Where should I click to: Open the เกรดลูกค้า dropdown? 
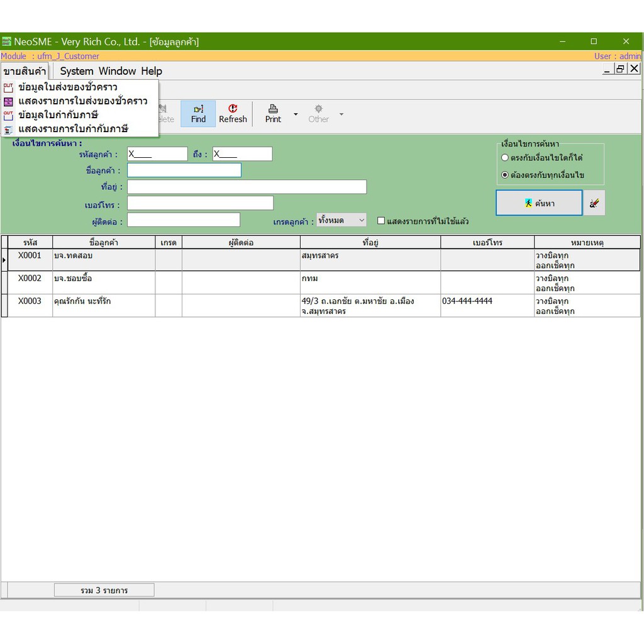341,220
